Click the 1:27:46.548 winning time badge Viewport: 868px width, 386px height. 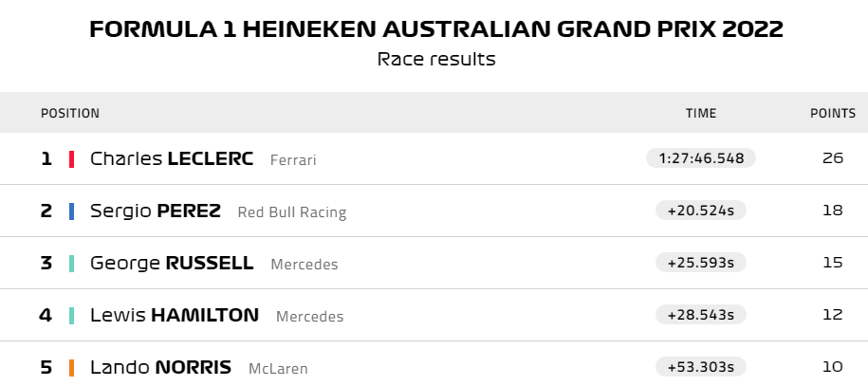tap(700, 158)
